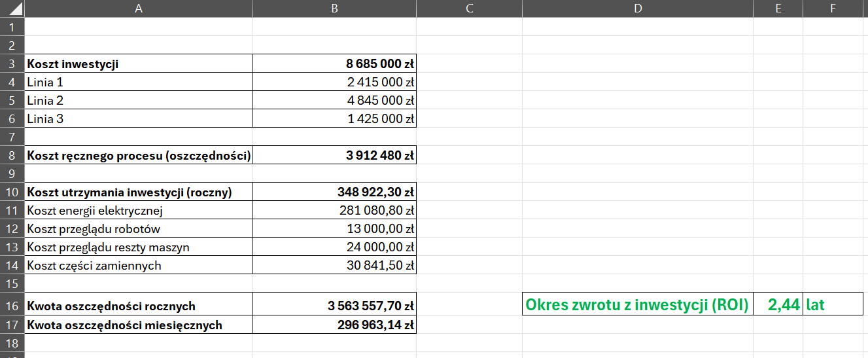
Task: Select column B header
Action: pyautogui.click(x=334, y=9)
